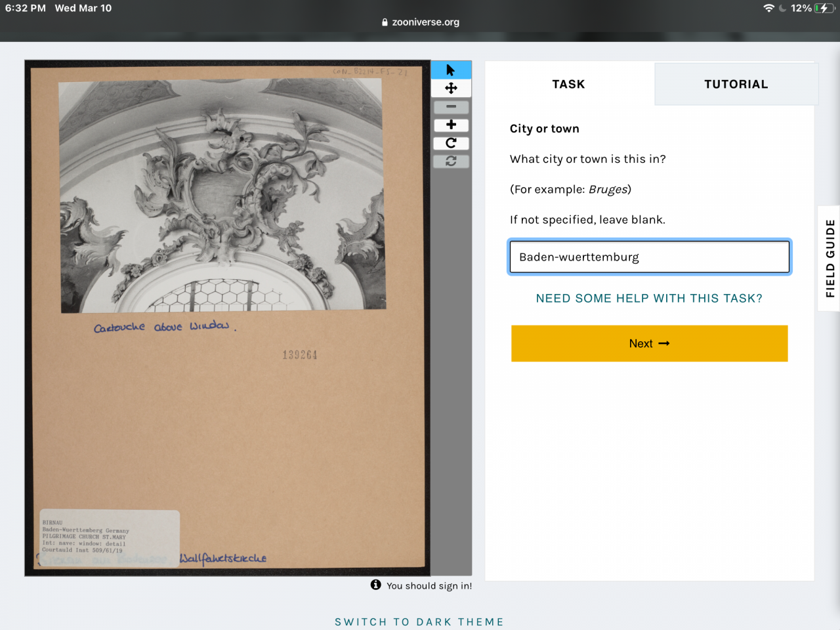840x630 pixels.
Task: Click the example text 'Bruges'
Action: 608,190
